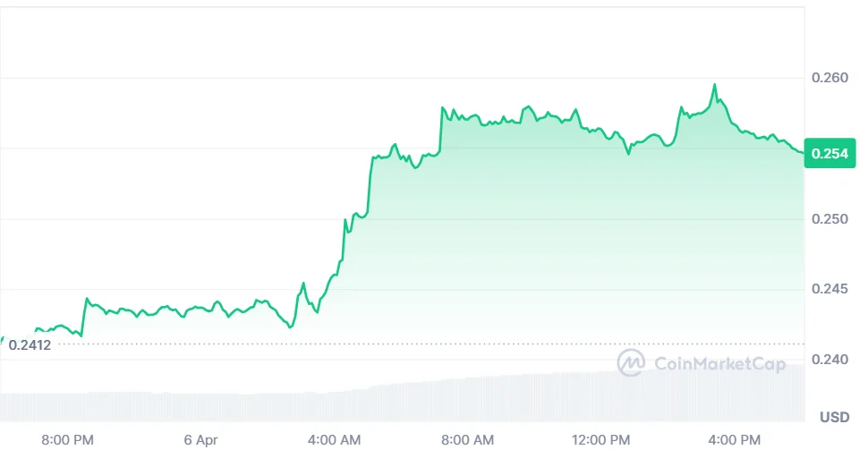This screenshot has height=450, width=868.
Task: Click the USD currency label
Action: coord(834,418)
